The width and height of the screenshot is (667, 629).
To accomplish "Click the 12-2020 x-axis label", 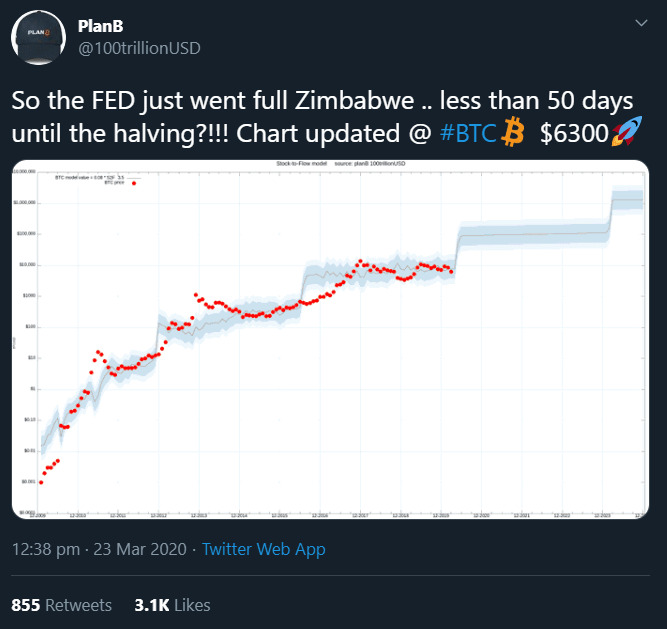I will (x=481, y=516).
